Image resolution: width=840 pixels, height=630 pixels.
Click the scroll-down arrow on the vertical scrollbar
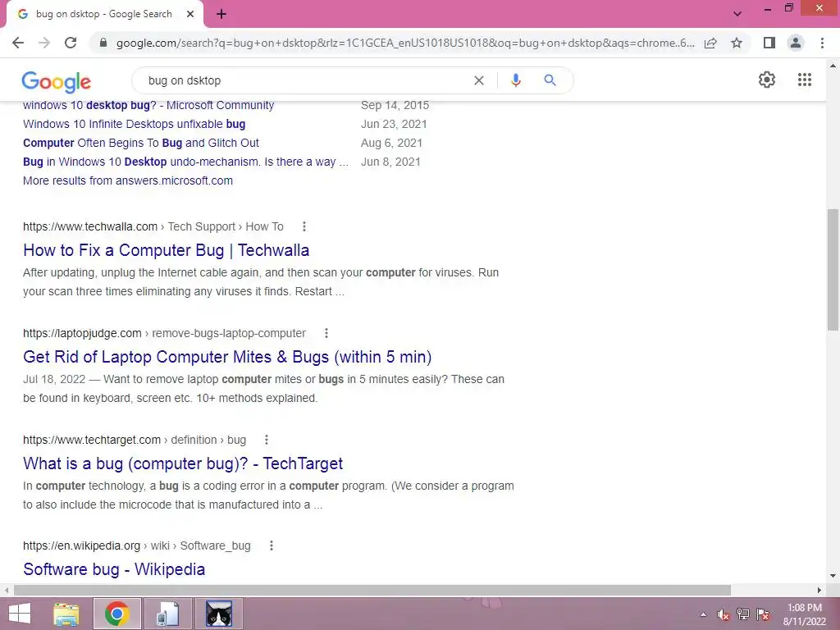point(833,577)
